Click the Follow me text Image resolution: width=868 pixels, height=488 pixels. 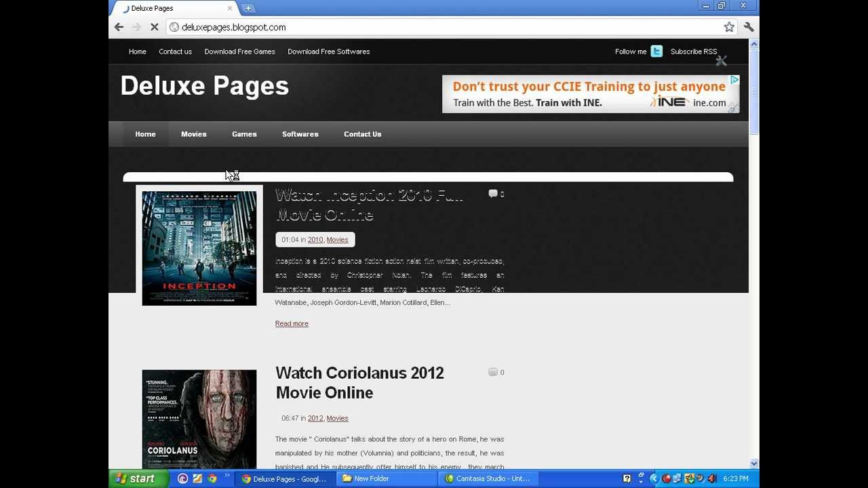[631, 52]
